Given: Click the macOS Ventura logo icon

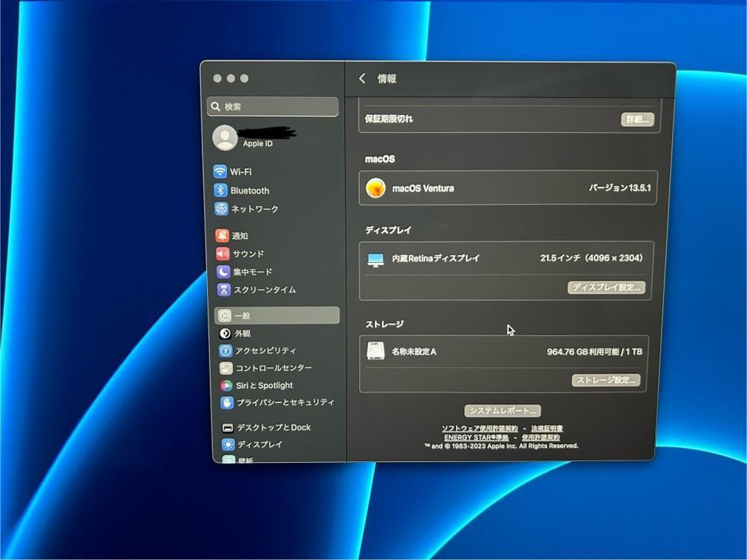Looking at the screenshot, I should click(375, 188).
